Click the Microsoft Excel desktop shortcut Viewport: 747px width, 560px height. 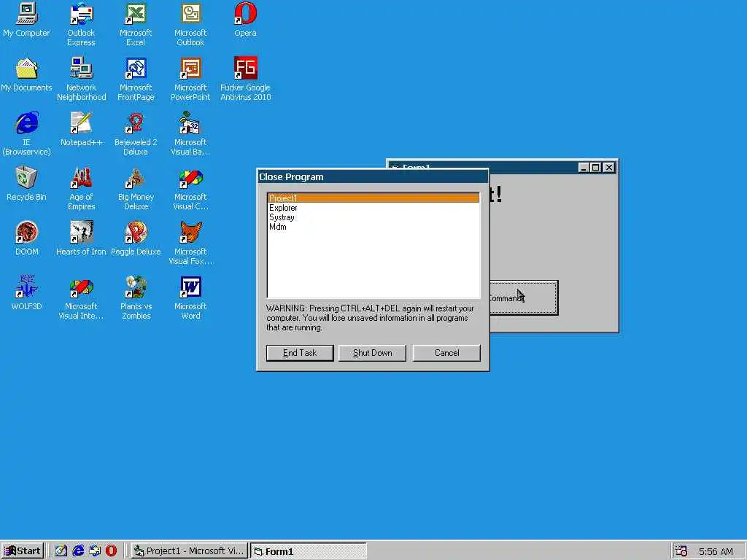(136, 24)
